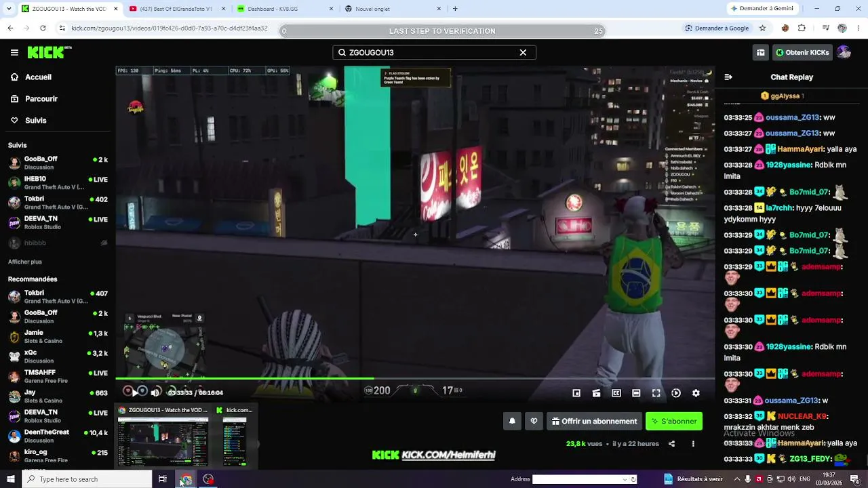Open playback speed control
868x488 pixels.
tap(676, 393)
